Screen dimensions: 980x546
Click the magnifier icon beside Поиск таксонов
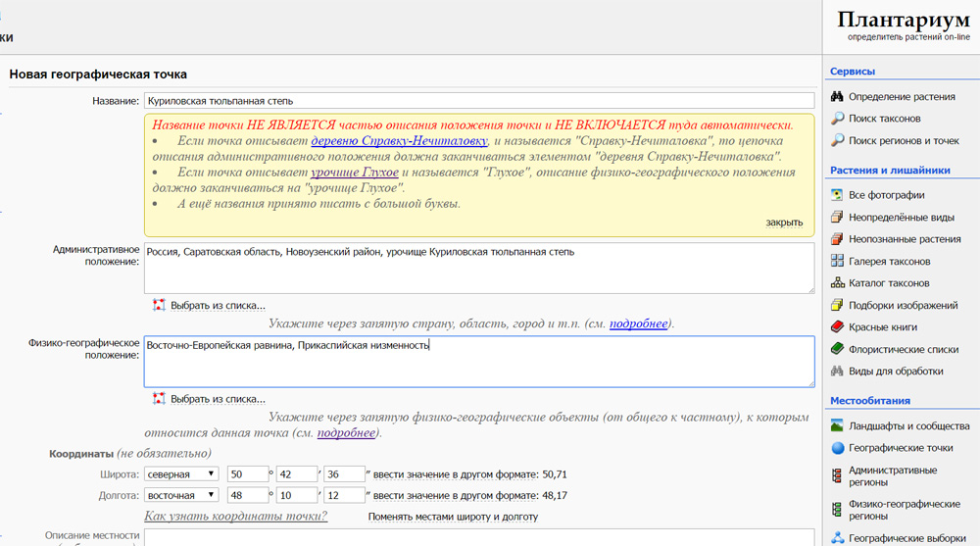click(837, 119)
